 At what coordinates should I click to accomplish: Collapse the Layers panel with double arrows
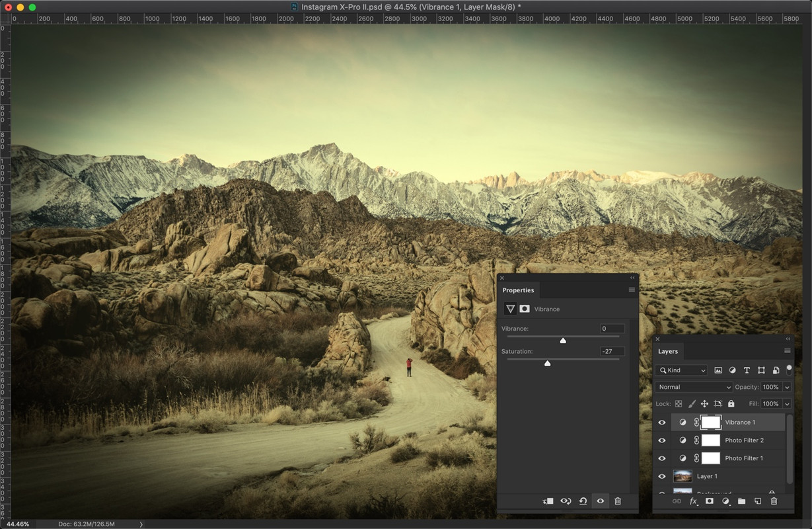click(788, 339)
